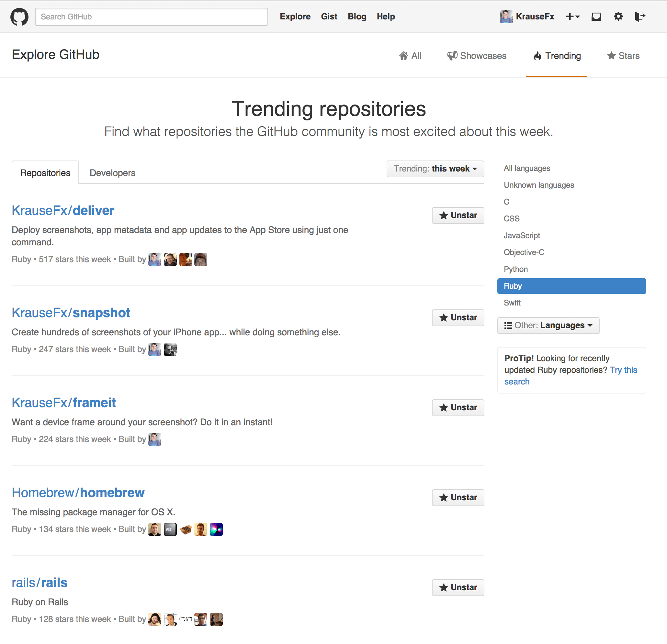The image size is (667, 644).
Task: Open Blog from top navigation
Action: pos(357,17)
